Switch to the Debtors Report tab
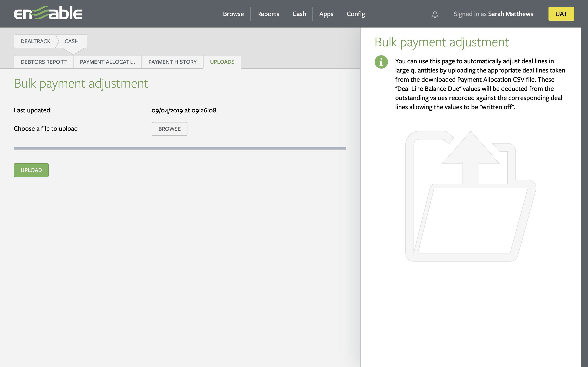Image resolution: width=588 pixels, height=367 pixels. (43, 62)
